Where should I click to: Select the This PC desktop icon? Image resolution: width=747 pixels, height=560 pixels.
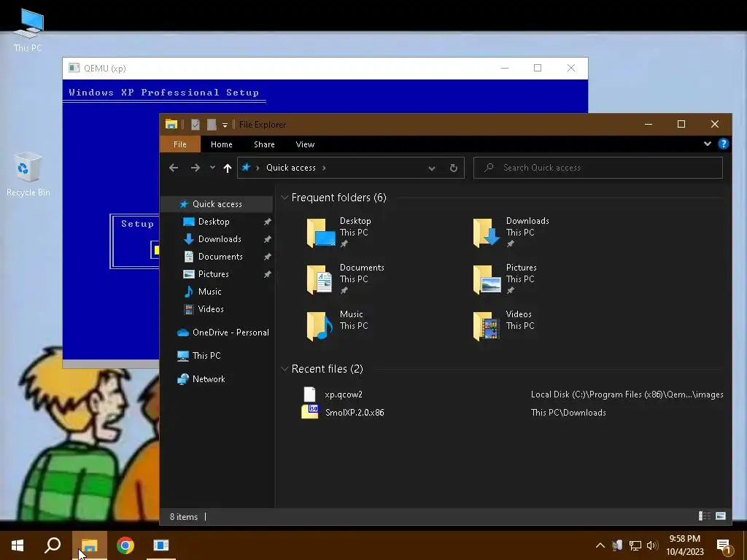(28, 29)
